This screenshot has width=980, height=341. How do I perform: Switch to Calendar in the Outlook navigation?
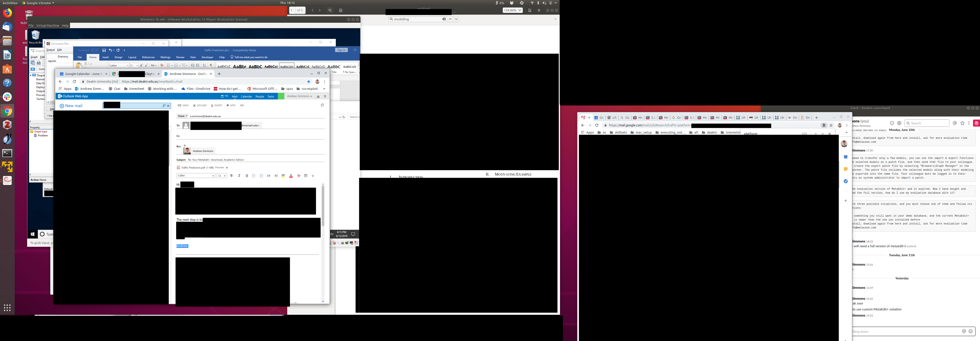(x=246, y=97)
